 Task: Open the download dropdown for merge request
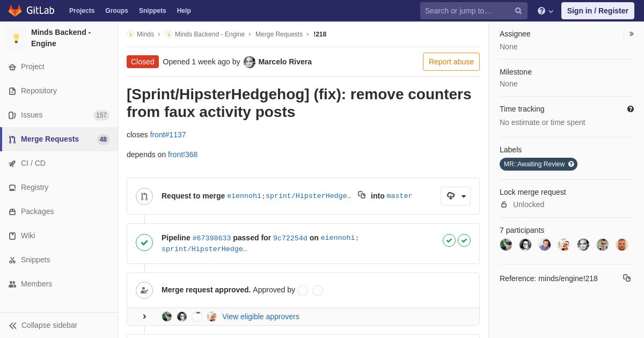pyautogui.click(x=456, y=196)
